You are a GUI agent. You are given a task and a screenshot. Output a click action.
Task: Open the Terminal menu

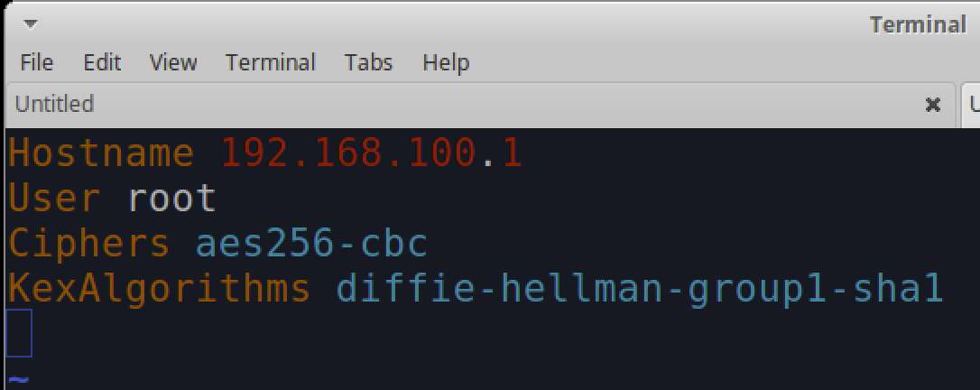(x=271, y=62)
